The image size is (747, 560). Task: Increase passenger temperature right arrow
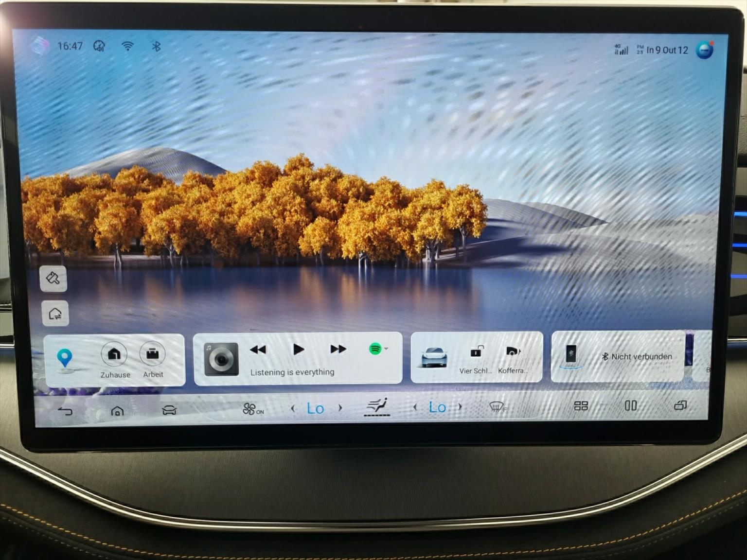pyautogui.click(x=460, y=407)
